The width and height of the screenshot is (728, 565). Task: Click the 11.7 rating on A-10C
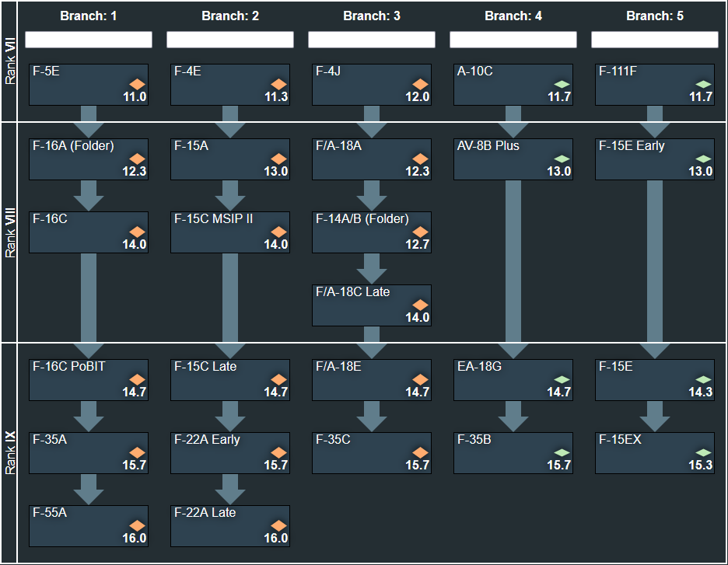click(x=559, y=97)
